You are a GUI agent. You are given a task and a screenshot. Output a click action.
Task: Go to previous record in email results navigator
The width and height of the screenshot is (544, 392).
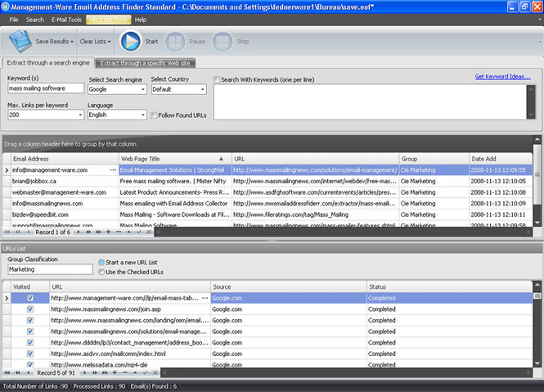(x=29, y=232)
